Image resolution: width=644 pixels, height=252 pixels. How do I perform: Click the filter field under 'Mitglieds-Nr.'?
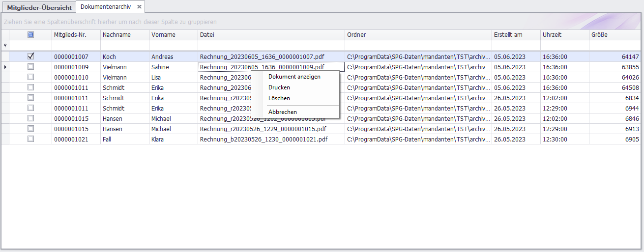[76, 45]
